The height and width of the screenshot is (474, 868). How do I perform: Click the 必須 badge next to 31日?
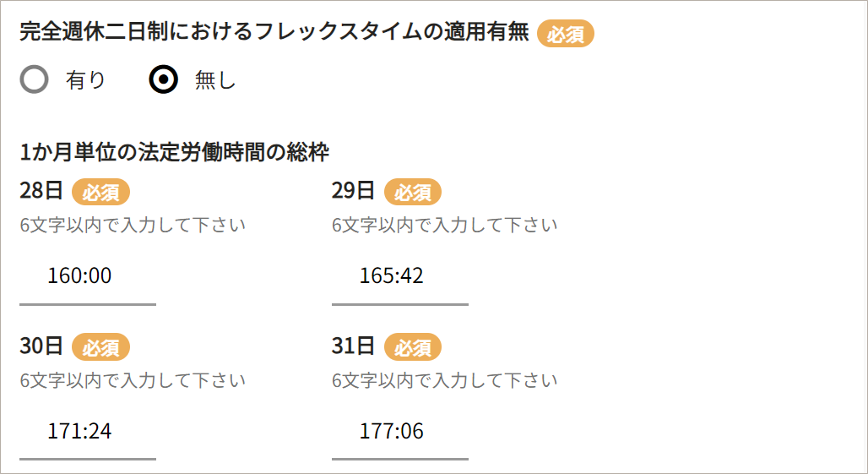point(413,346)
